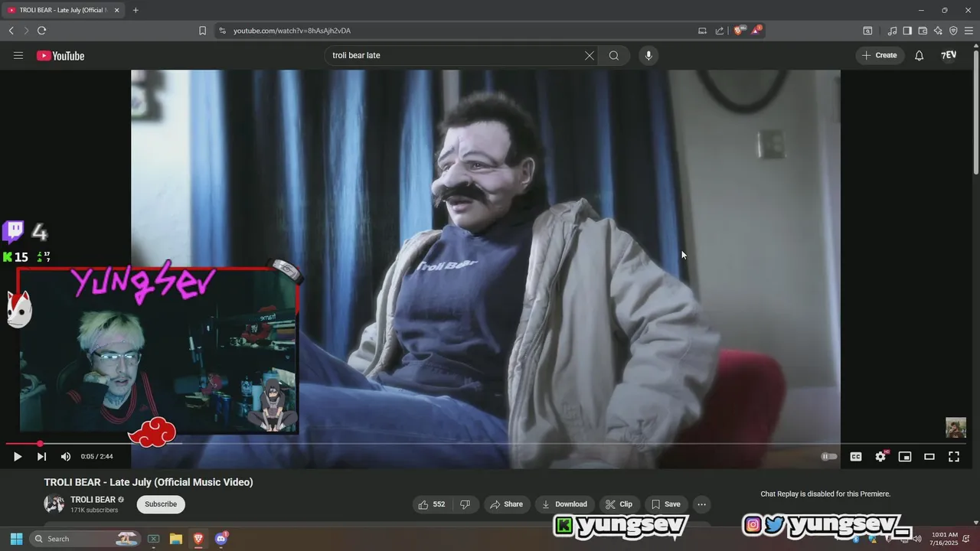
Task: Open the Windows Start menu
Action: [16, 539]
